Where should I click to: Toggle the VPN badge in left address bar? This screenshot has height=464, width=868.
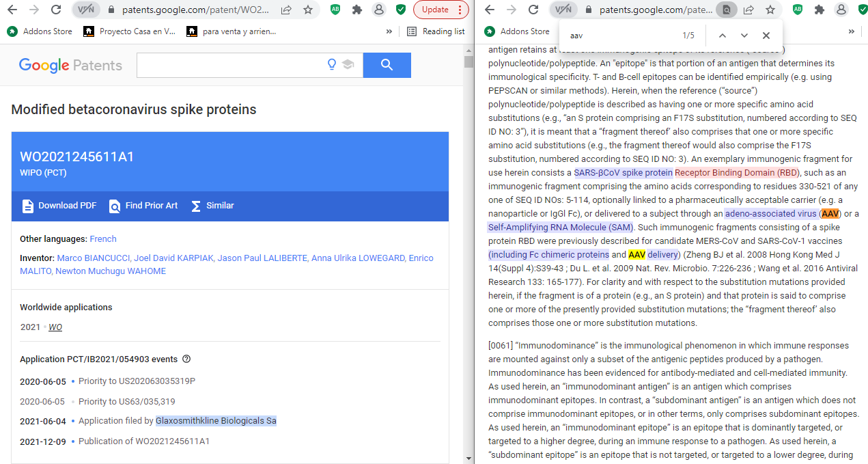tap(86, 10)
